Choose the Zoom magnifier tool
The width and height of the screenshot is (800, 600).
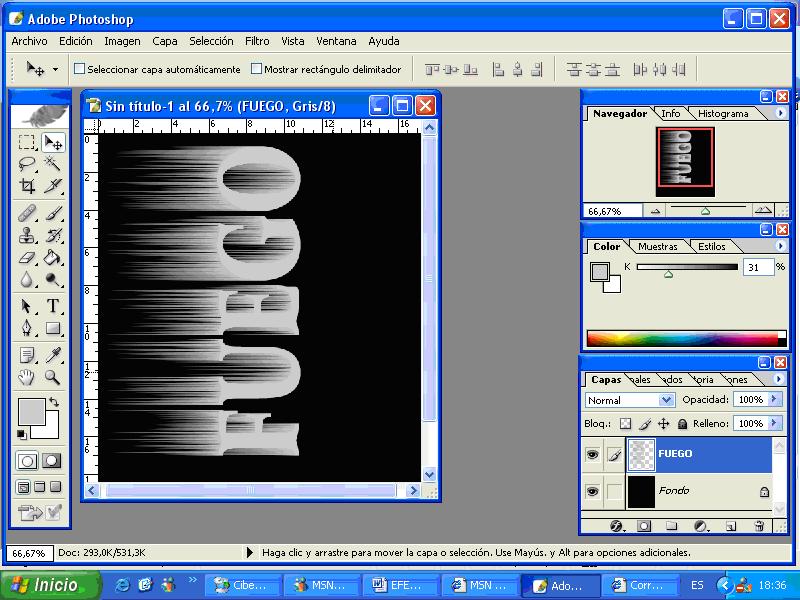[53, 378]
